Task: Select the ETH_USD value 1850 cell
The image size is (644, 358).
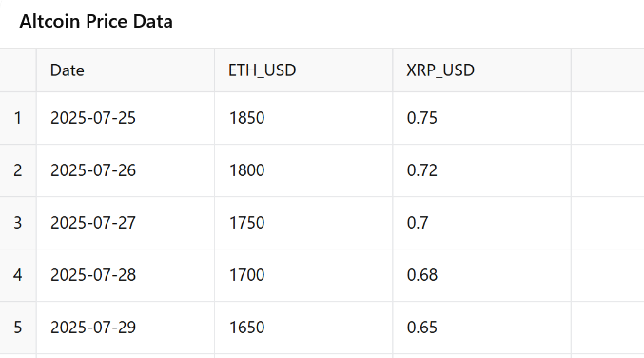Action: [303, 118]
